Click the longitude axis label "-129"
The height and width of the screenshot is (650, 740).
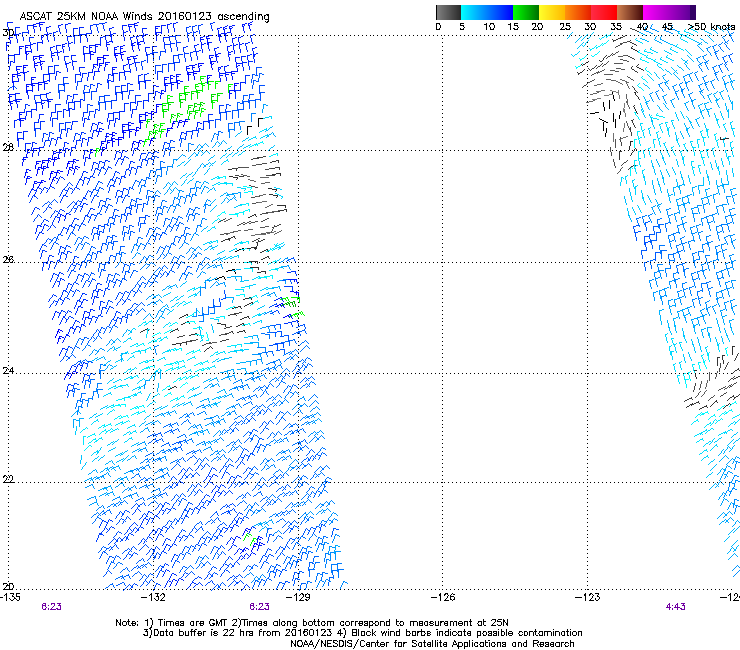pyautogui.click(x=298, y=597)
